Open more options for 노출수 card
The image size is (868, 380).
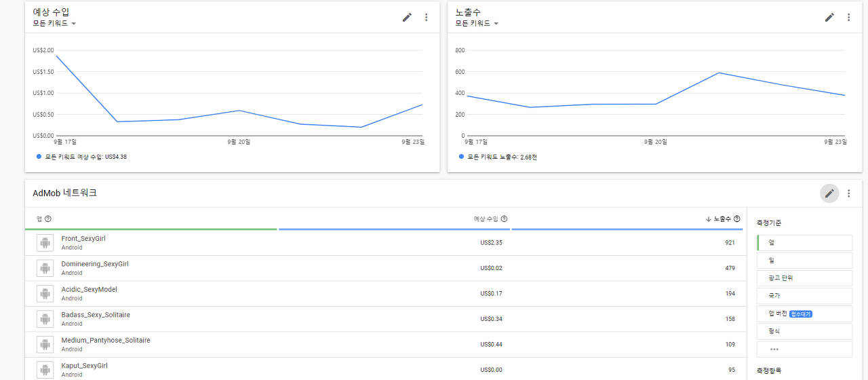click(848, 18)
